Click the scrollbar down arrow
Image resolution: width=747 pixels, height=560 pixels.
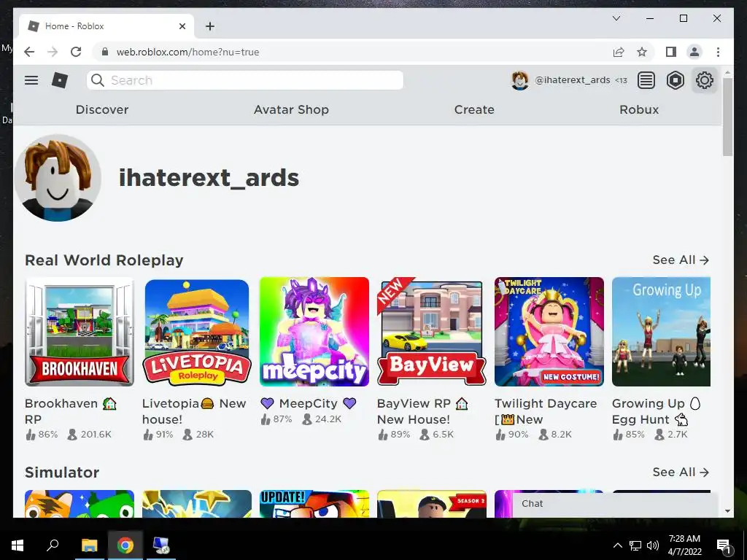point(727,511)
